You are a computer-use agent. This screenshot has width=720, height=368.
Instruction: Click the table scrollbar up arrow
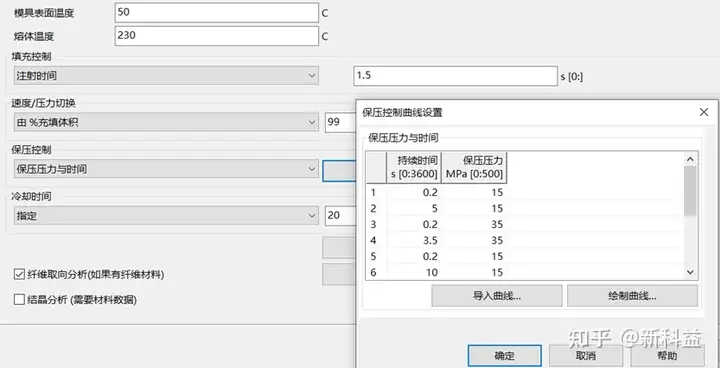pyautogui.click(x=690, y=159)
